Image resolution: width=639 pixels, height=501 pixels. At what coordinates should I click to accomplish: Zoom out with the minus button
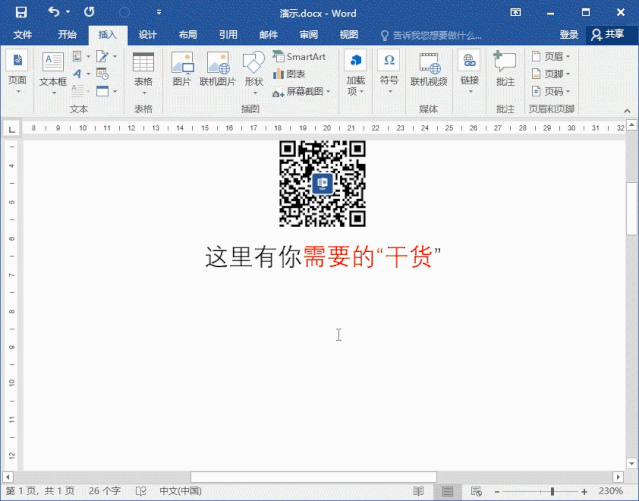coord(497,492)
